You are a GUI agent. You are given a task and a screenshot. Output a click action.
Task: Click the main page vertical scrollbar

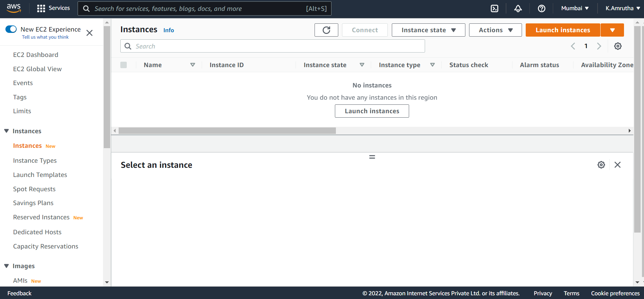(637, 129)
